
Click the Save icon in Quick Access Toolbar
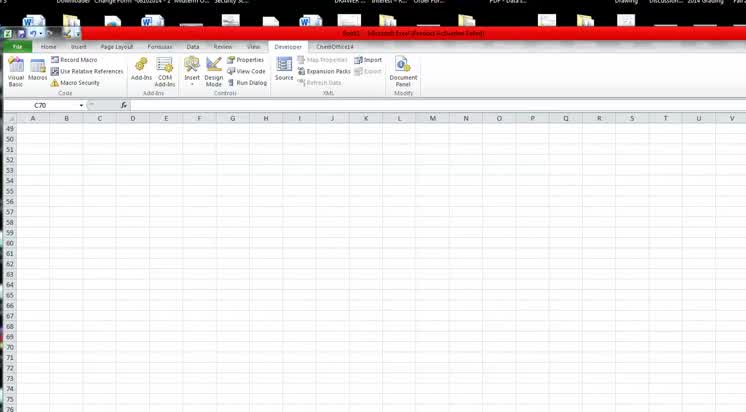click(21, 34)
